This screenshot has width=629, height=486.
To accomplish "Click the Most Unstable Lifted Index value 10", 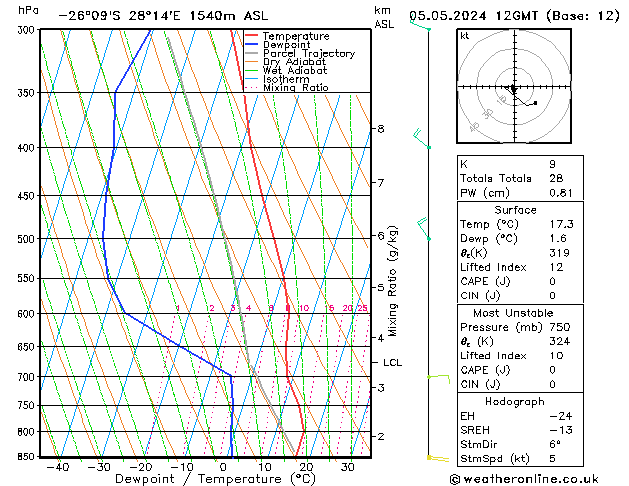I will 556,356.
